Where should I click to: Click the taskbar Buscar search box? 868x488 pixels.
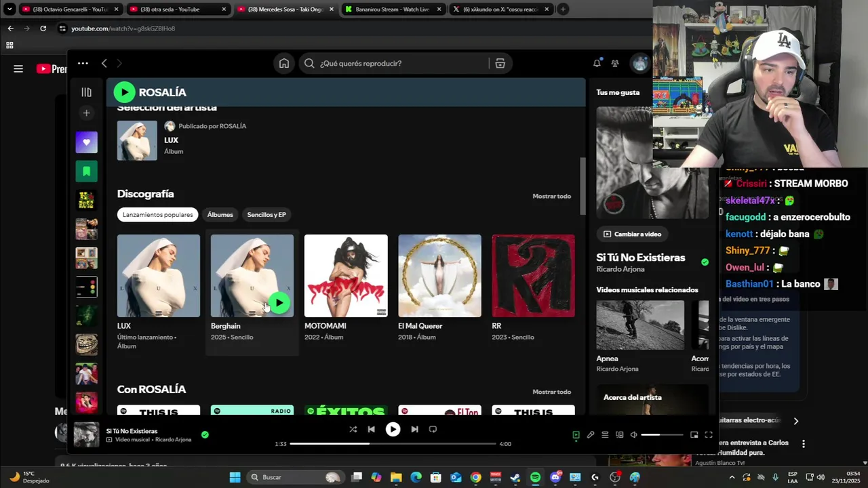(294, 477)
